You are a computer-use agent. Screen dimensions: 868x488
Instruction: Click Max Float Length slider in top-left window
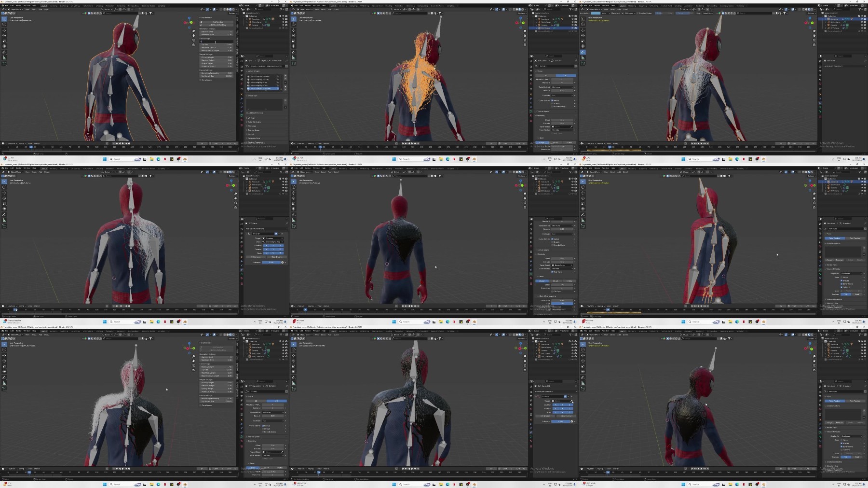coord(216,47)
